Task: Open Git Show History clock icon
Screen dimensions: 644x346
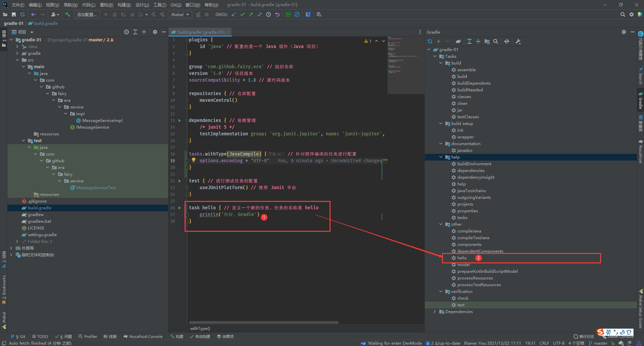Action: 268,14
